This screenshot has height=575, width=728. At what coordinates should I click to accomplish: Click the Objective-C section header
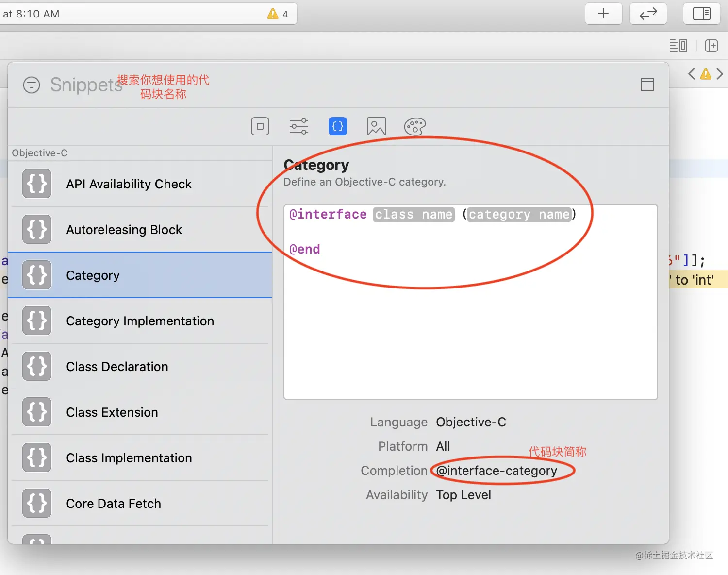[x=40, y=153]
